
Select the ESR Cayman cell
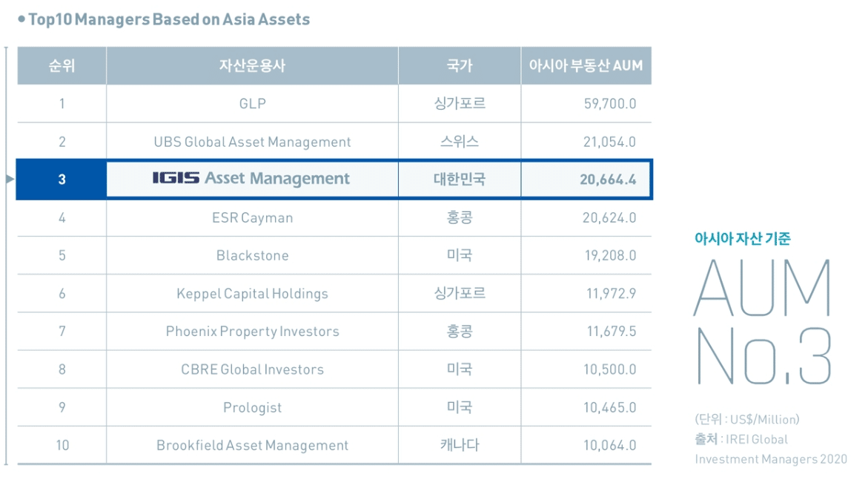[252, 218]
